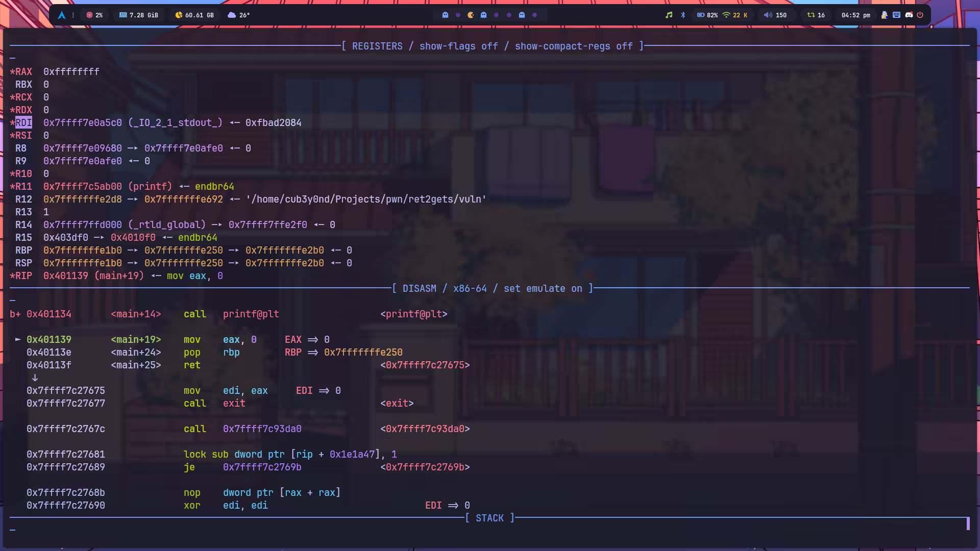The image size is (980, 551).
Task: Click the printf@plt call target text
Action: tap(251, 314)
